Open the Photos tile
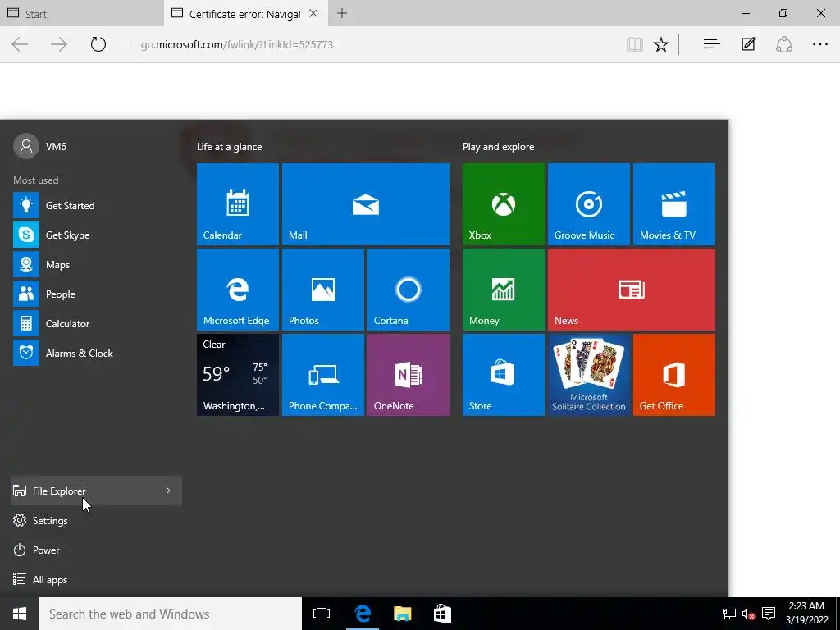 coord(323,290)
